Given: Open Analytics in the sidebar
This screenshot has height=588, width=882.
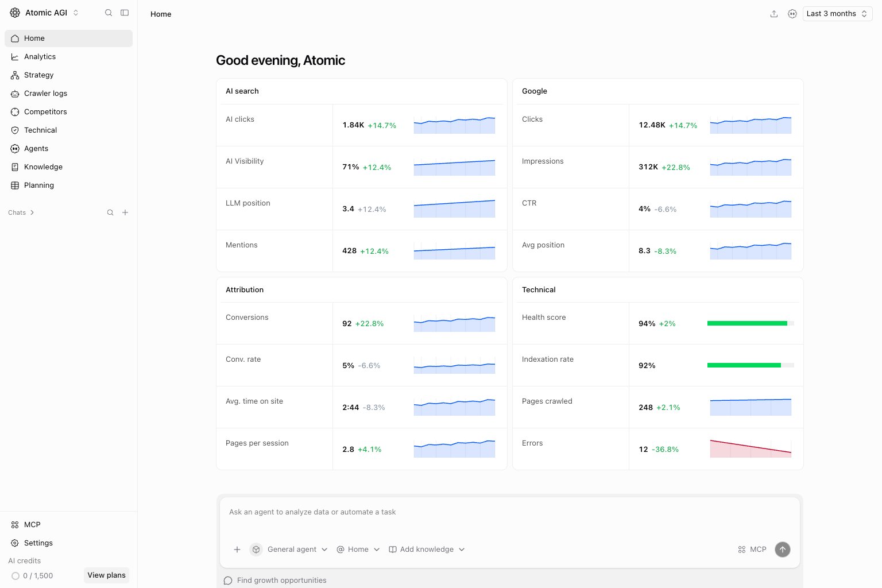Looking at the screenshot, I should pos(68,57).
